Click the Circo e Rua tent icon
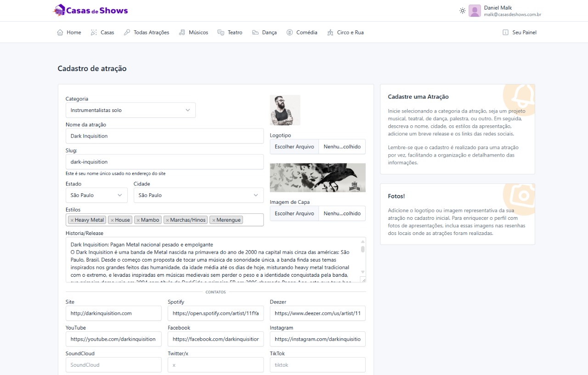Viewport: 588px width, 375px height. (x=330, y=32)
